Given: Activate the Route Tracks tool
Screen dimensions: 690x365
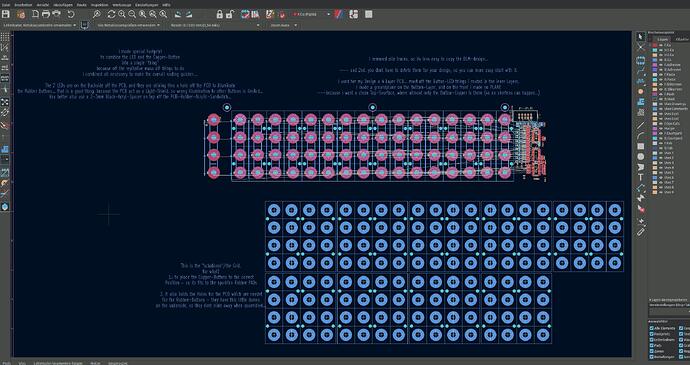Looking at the screenshot, I should coord(641,70).
